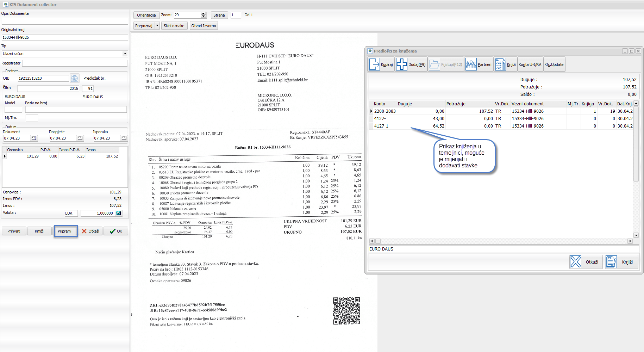Image resolution: width=644 pixels, height=352 pixels.
Task: Click the EURO DAUS description field in dialog
Action: (x=504, y=249)
